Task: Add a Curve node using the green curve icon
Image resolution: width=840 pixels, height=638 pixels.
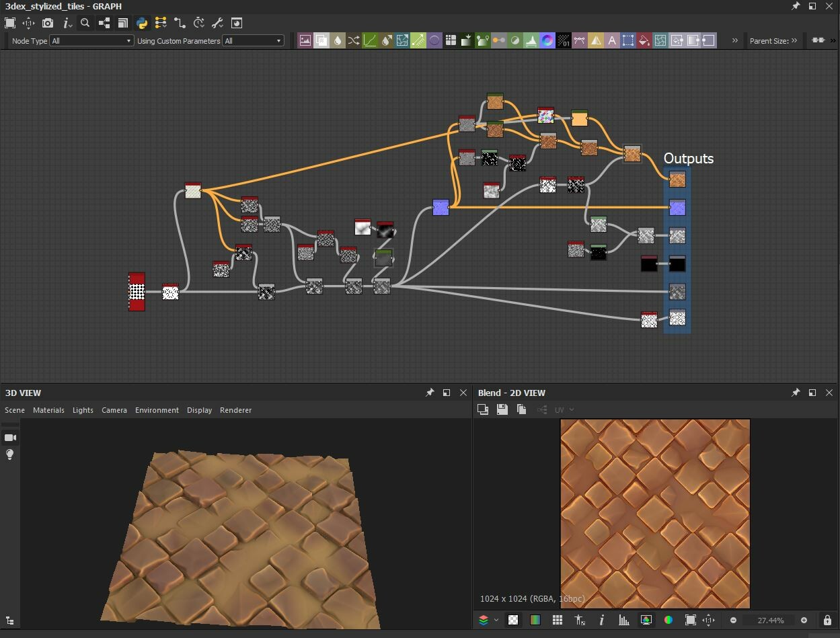Action: 371,40
